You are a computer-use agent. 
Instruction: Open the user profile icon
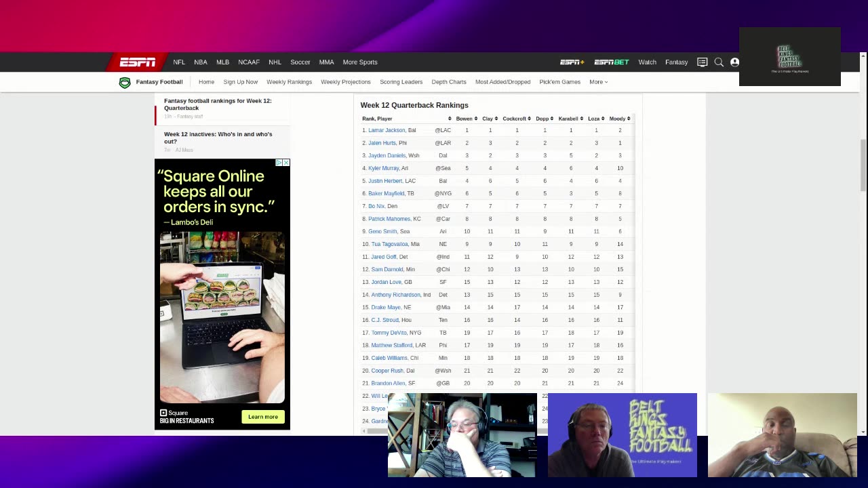(x=734, y=62)
